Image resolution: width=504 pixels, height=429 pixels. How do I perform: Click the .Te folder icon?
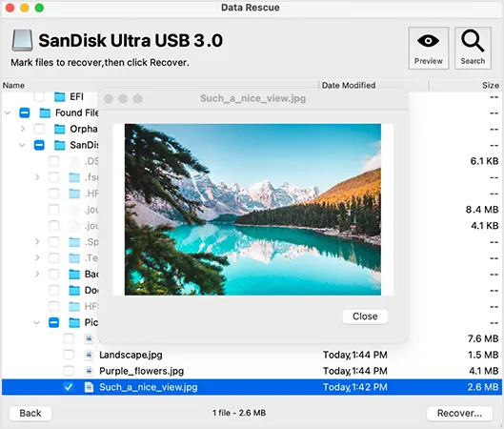point(74,258)
